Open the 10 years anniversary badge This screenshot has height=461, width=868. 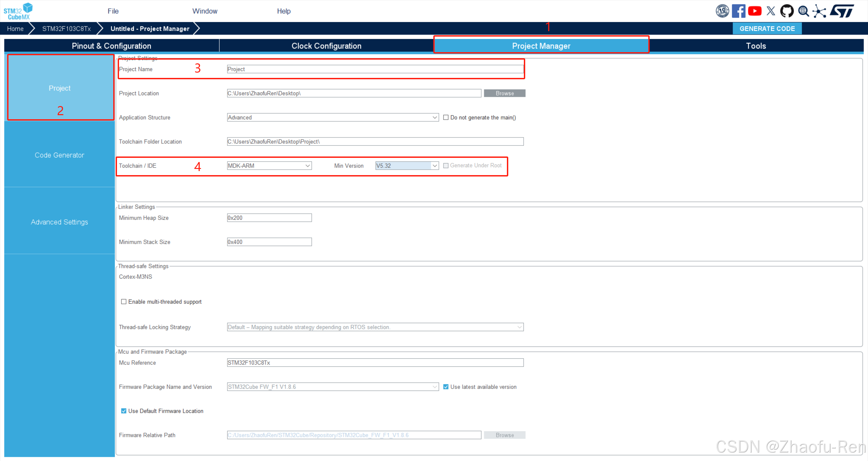tap(723, 11)
